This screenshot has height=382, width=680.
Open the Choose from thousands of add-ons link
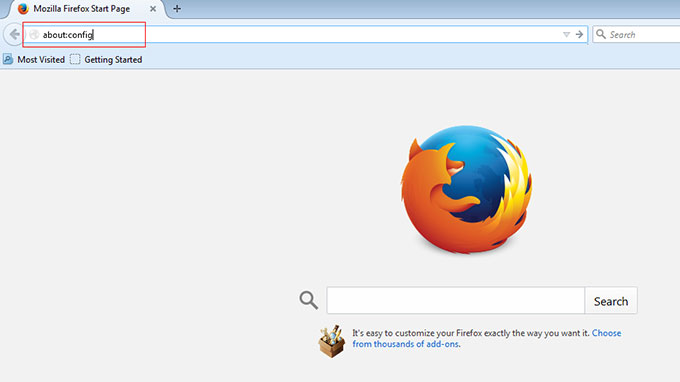487,339
